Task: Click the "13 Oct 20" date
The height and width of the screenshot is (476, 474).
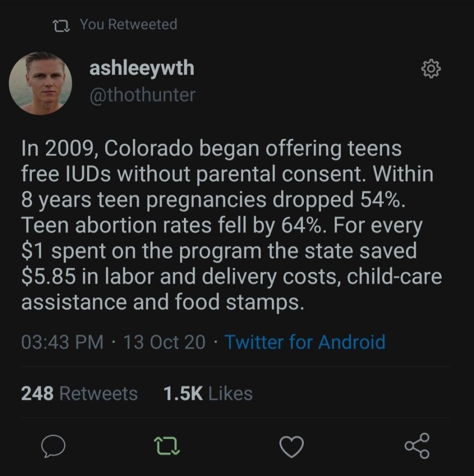Action: (164, 342)
